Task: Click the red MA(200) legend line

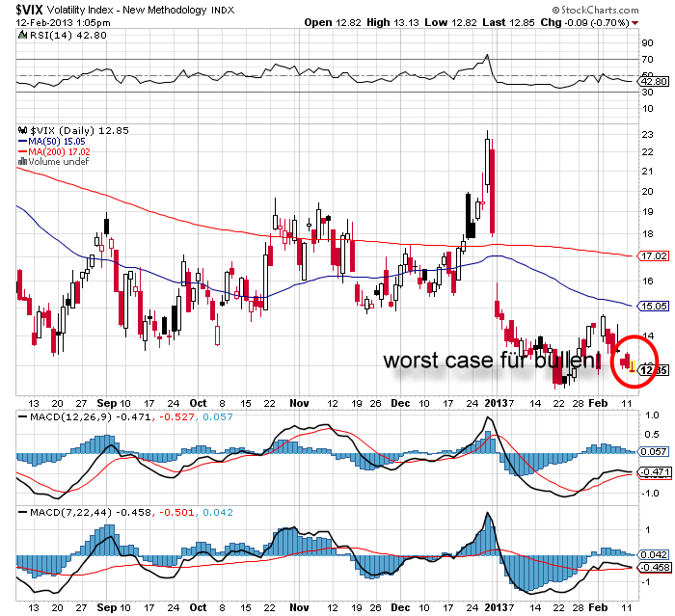Action: click(x=22, y=151)
